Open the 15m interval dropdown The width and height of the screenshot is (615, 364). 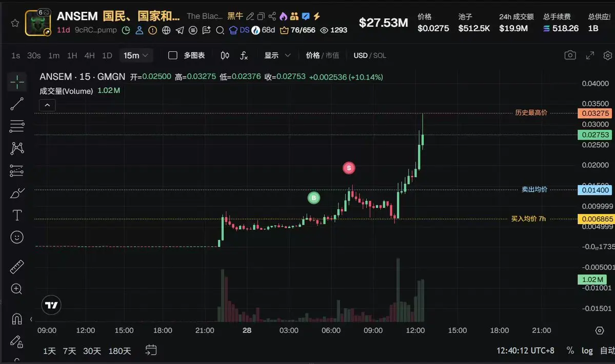click(x=136, y=56)
